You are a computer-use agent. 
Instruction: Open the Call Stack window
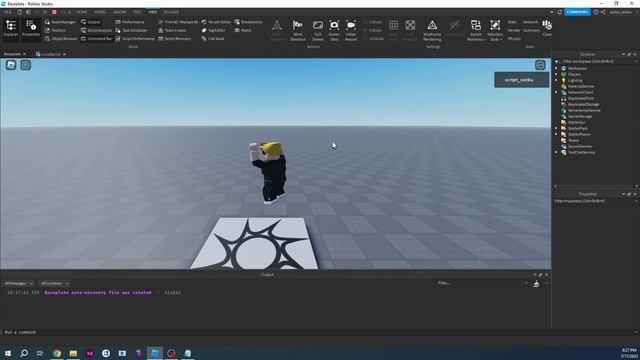tap(213, 38)
